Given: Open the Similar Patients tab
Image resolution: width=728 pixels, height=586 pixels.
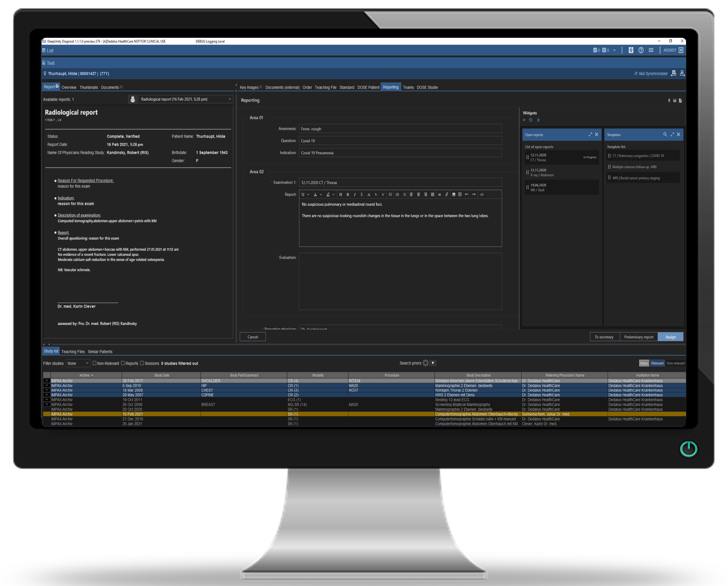Looking at the screenshot, I should point(100,352).
